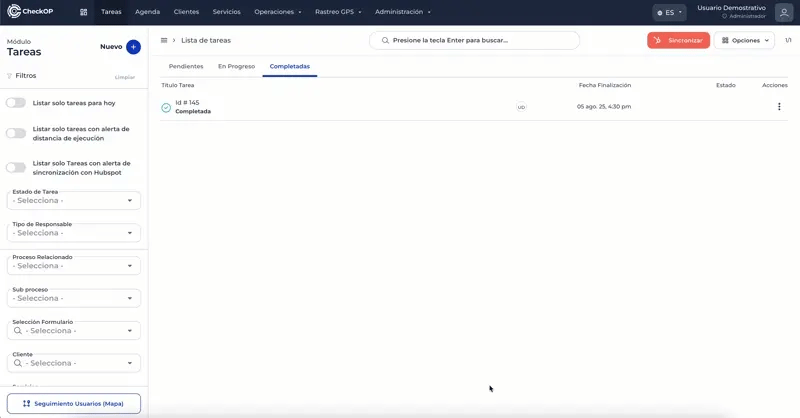Expand the Estado de Tarea dropdown

pos(73,201)
